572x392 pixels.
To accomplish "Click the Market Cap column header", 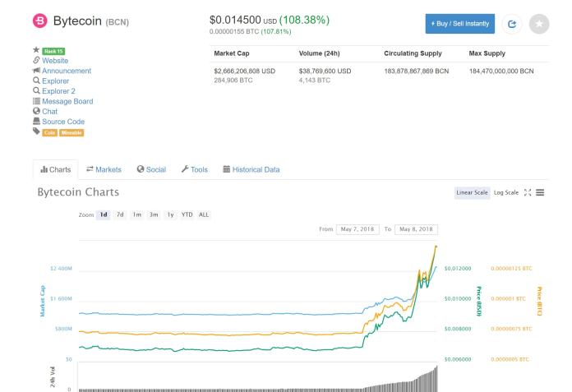I will pos(232,53).
